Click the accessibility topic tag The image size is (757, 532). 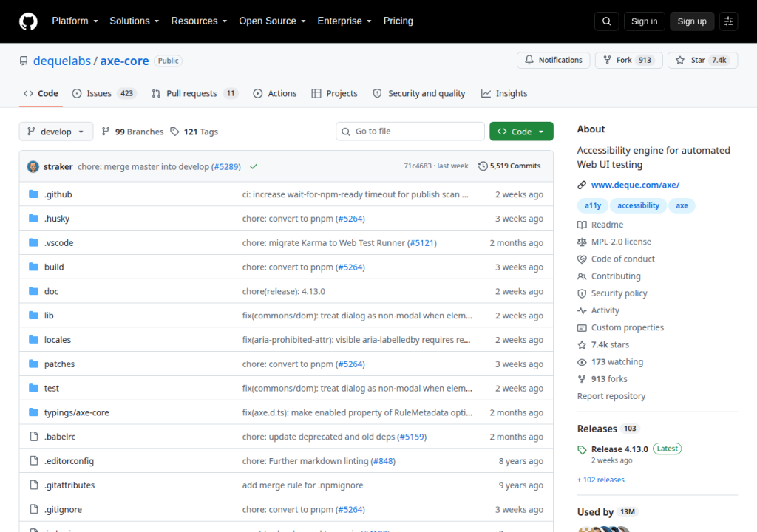click(638, 205)
